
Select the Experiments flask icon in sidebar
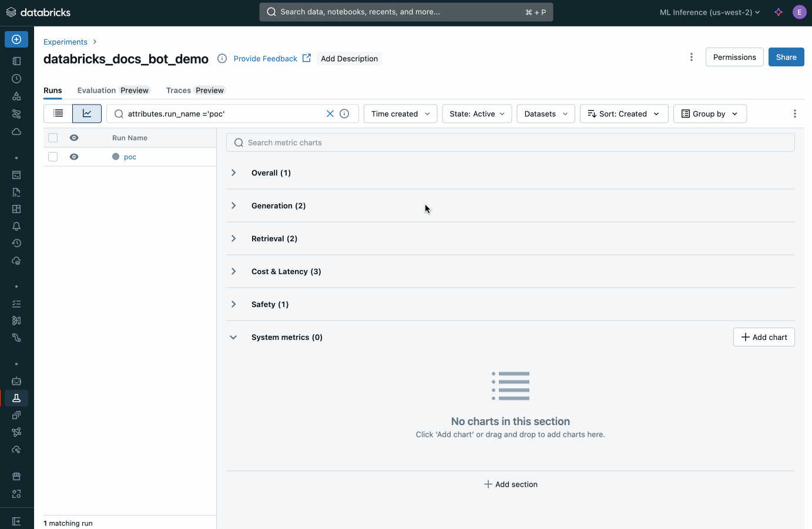[x=16, y=398]
